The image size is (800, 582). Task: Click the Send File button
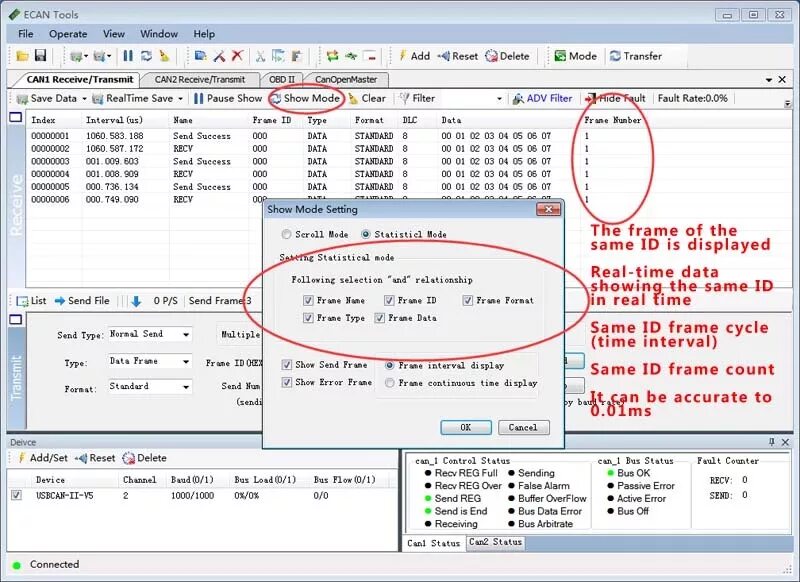[x=82, y=301]
